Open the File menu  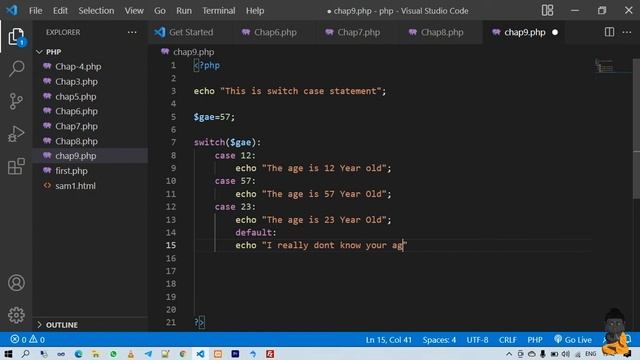36,11
